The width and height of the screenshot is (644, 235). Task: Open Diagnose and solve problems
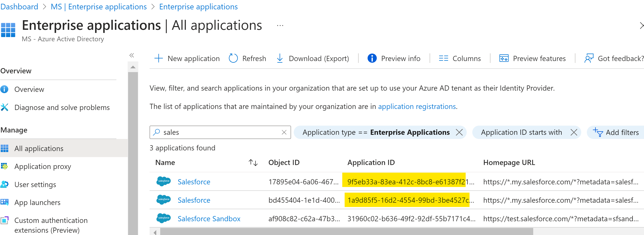[x=62, y=107]
